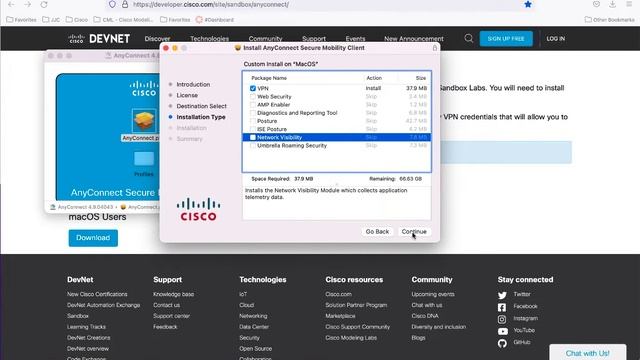Open the Community menu in DevNet header

coord(265,39)
